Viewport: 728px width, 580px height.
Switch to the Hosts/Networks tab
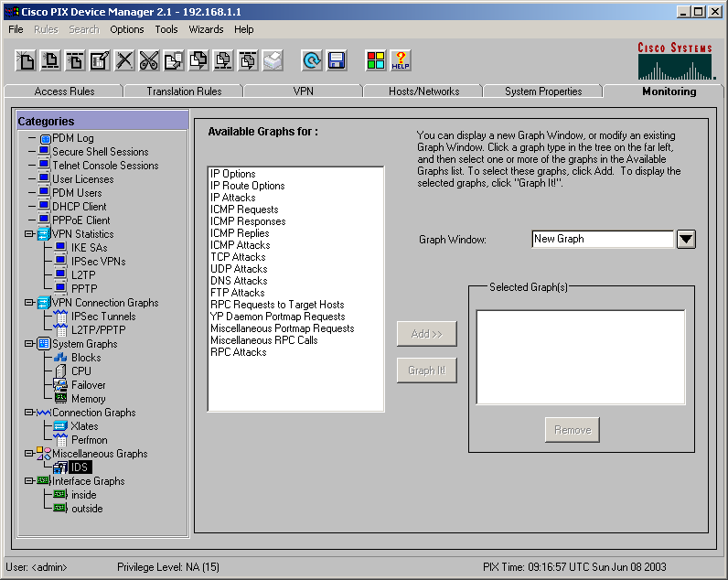coord(423,91)
